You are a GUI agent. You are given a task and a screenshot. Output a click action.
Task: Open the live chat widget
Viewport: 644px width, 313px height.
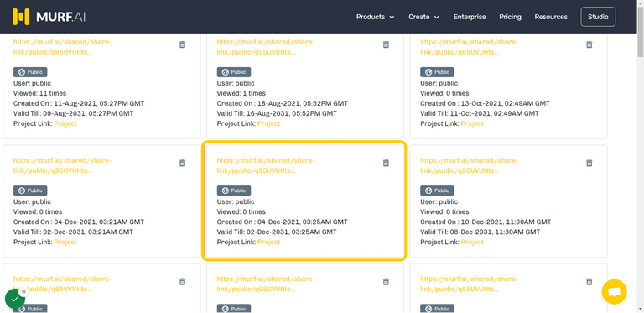(614, 292)
